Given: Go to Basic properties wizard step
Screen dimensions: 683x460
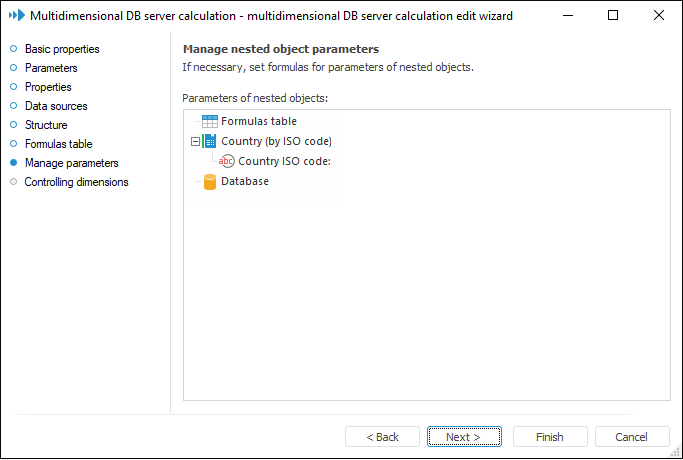Looking at the screenshot, I should tap(62, 49).
